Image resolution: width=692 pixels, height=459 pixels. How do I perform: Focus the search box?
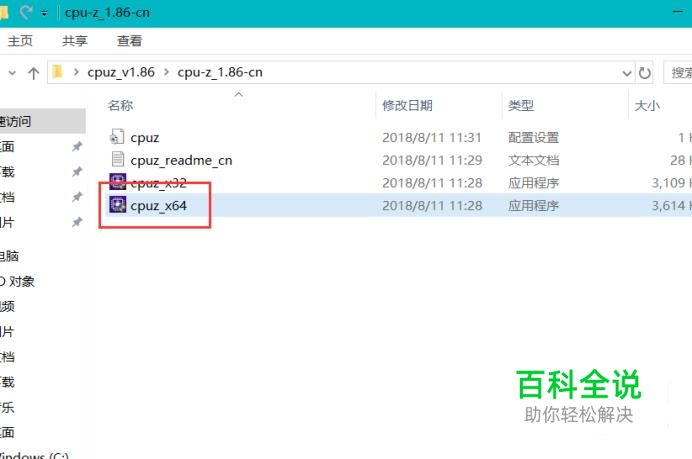pyautogui.click(x=678, y=72)
